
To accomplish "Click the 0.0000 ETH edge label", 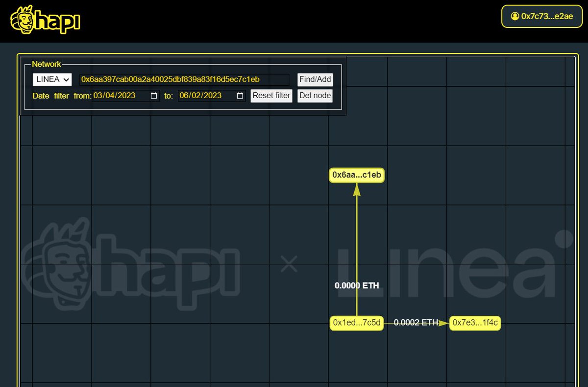I will 357,285.
